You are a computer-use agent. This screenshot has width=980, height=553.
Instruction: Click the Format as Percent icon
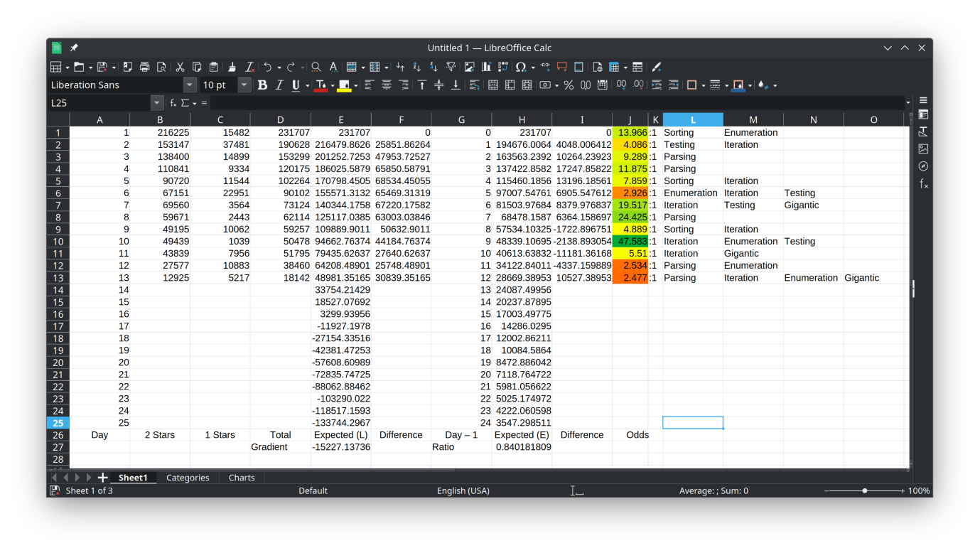pos(569,85)
